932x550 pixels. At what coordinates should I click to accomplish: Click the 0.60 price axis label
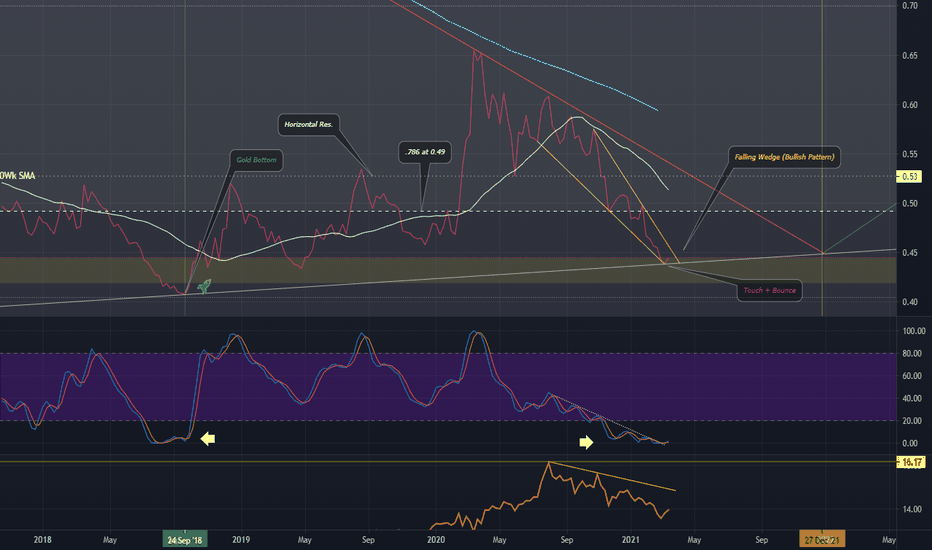(x=909, y=105)
